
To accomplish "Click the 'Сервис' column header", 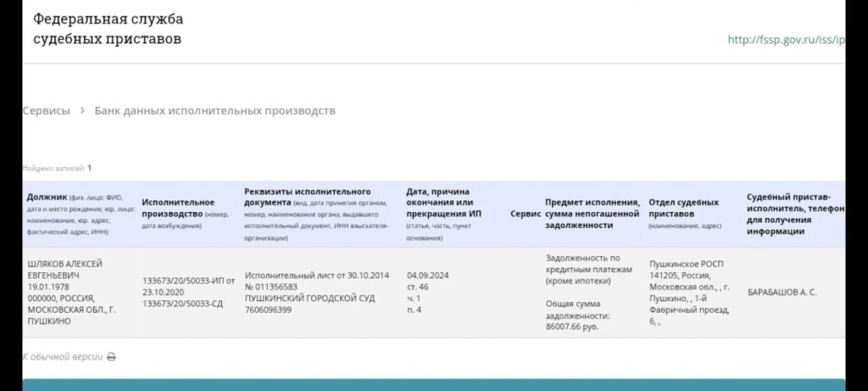I will point(526,214).
